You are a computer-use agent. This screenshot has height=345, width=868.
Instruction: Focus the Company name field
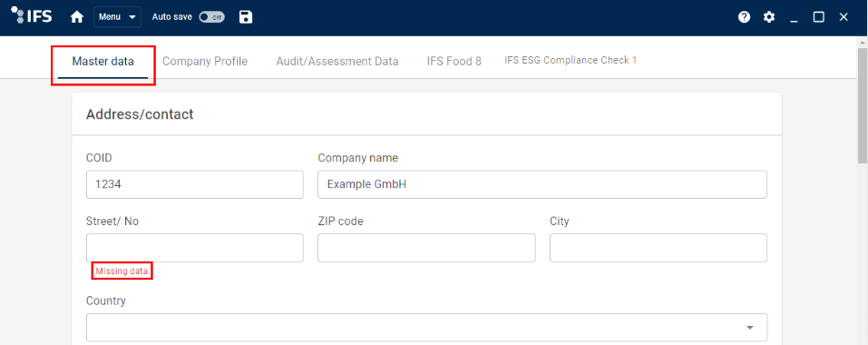tap(542, 184)
